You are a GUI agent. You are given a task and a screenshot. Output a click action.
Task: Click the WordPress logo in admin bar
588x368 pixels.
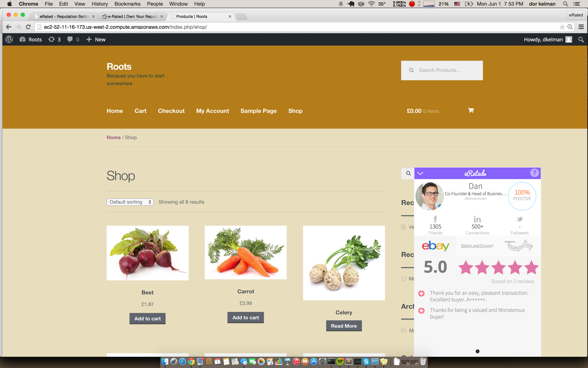9,39
